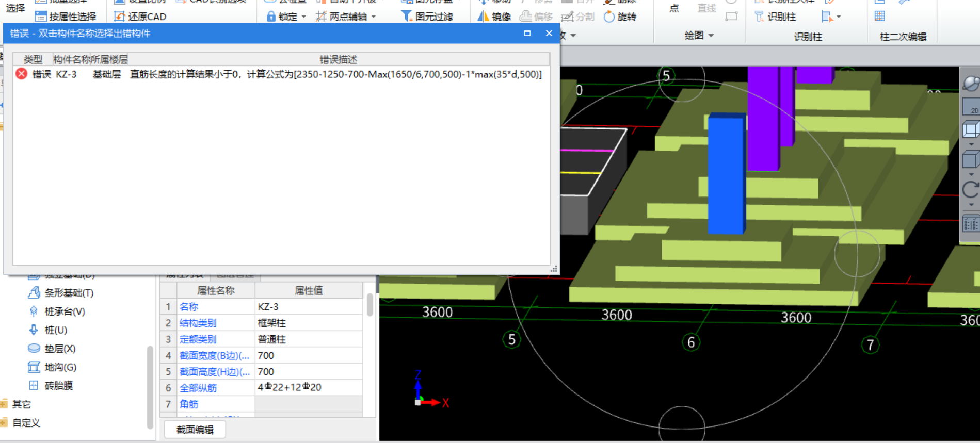This screenshot has width=980, height=443.
Task: Click the circular rotate view icon
Action: (971, 190)
